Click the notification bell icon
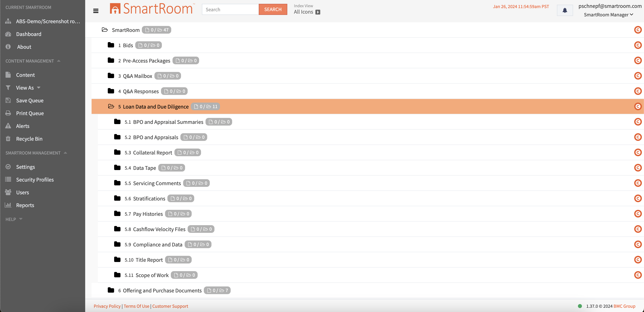The image size is (644, 312). pyautogui.click(x=565, y=10)
